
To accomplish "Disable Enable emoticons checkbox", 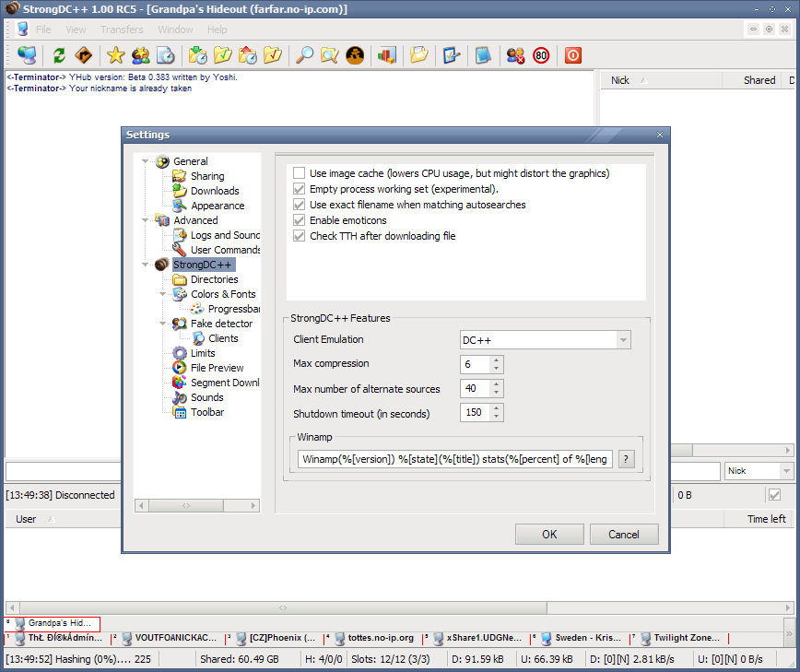I will pyautogui.click(x=299, y=220).
